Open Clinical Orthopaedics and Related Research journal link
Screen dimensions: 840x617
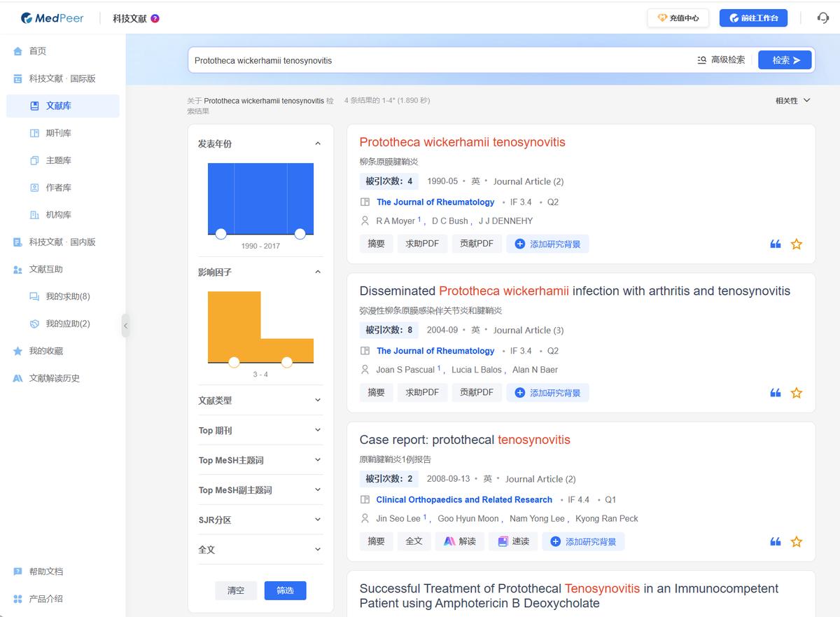(464, 500)
